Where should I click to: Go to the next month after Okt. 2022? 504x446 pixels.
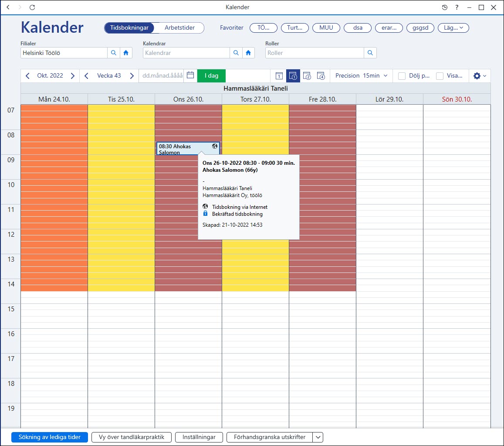pos(73,75)
